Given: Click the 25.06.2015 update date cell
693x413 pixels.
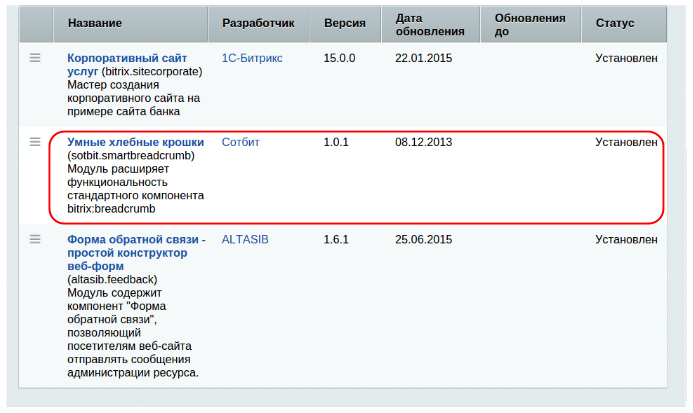Looking at the screenshot, I should [x=424, y=240].
